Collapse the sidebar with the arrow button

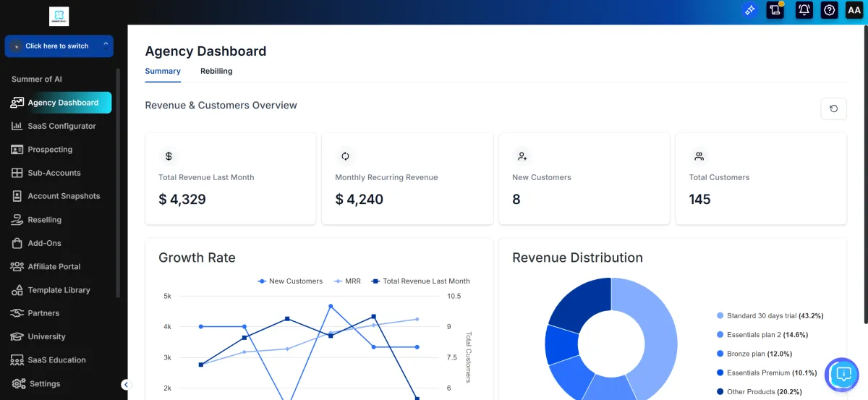125,385
